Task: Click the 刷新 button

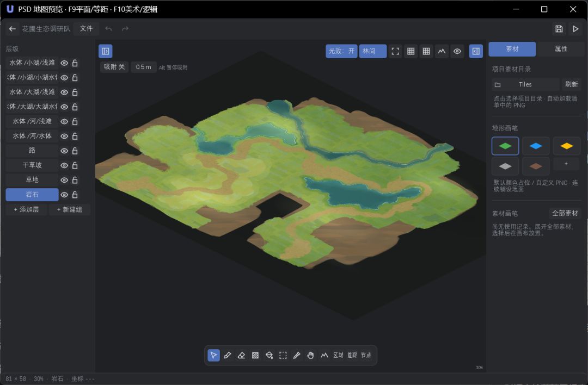Action: (x=572, y=85)
